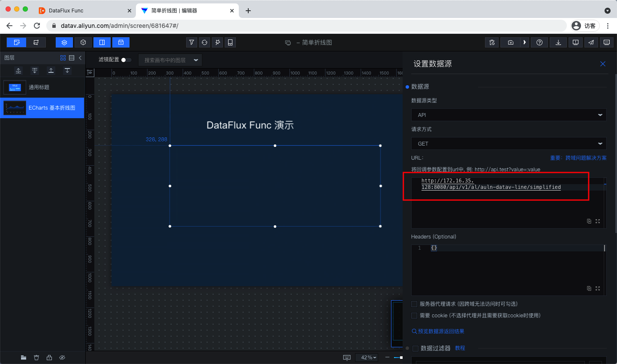Image resolution: width=617 pixels, height=364 pixels.
Task: Expand the Headers editor to fullscreen
Action: tap(598, 289)
